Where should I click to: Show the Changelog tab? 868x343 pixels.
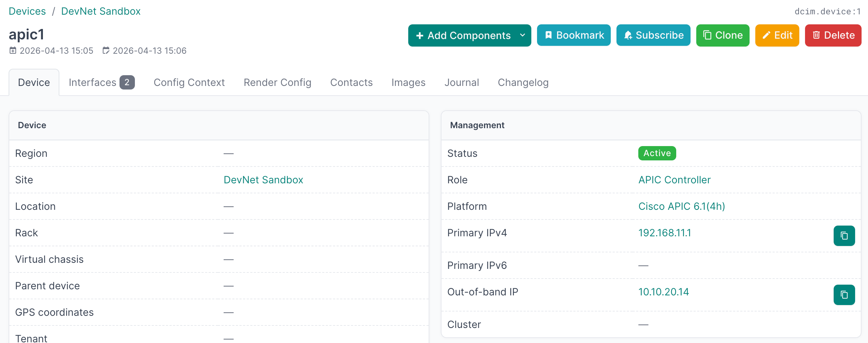click(523, 82)
